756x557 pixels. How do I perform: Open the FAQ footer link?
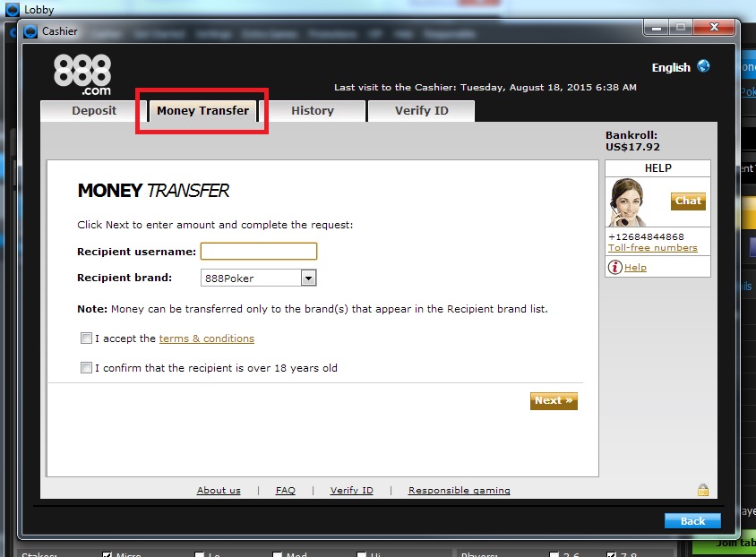pos(286,490)
